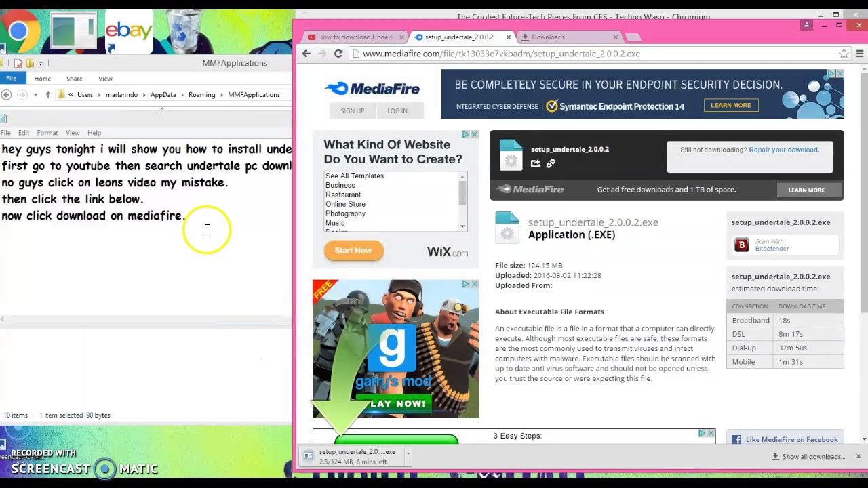868x488 pixels.
Task: Open Explorer View ribbon tab
Action: click(x=105, y=79)
